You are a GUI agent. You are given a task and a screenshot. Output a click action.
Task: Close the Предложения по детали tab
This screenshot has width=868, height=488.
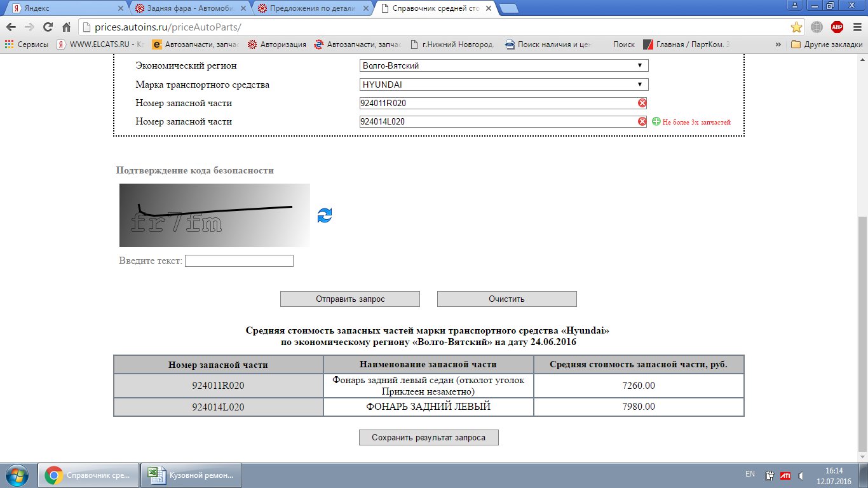(x=365, y=9)
